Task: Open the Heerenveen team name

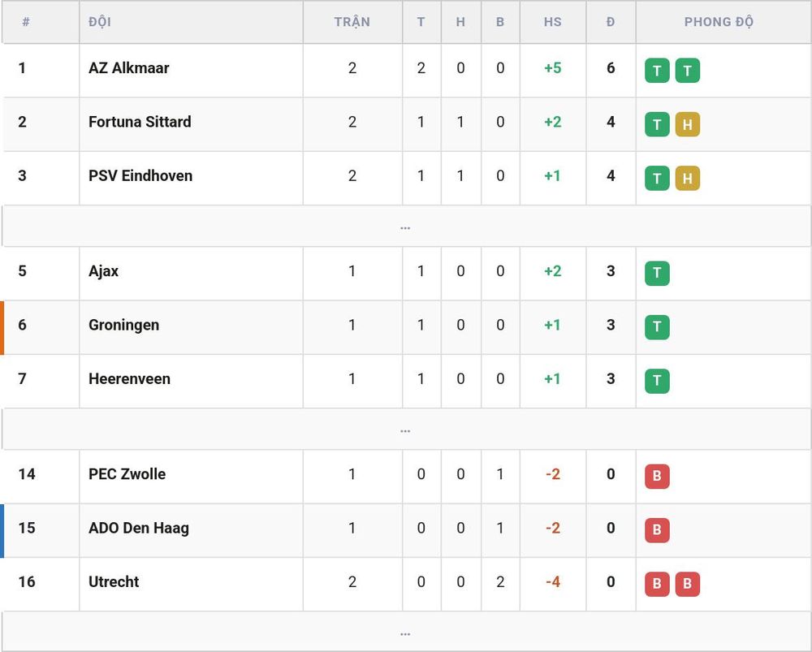Action: coord(129,379)
